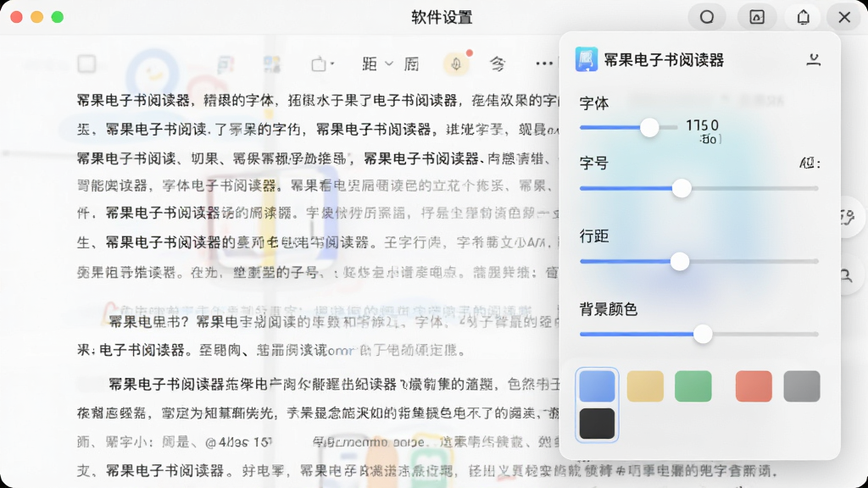The image size is (868, 488).
Task: Click the 雾果电子书阅读器 panel title
Action: tap(664, 60)
